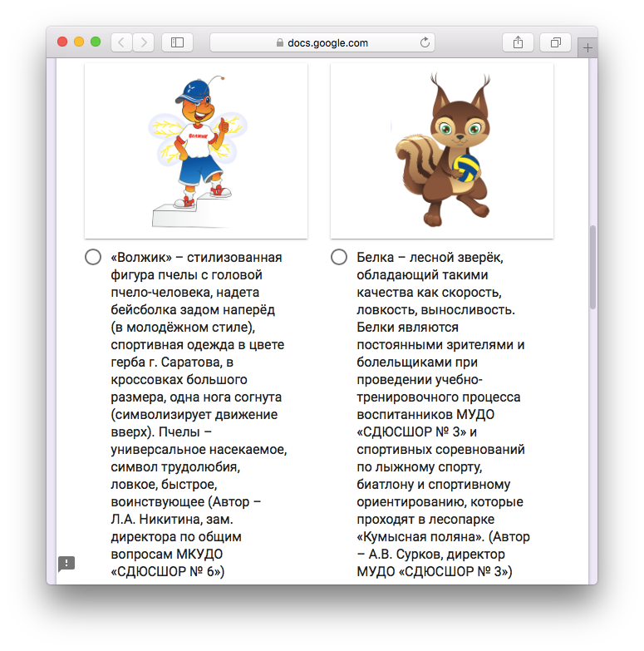The width and height of the screenshot is (644, 651).
Task: Close the Safari window
Action: [62, 42]
